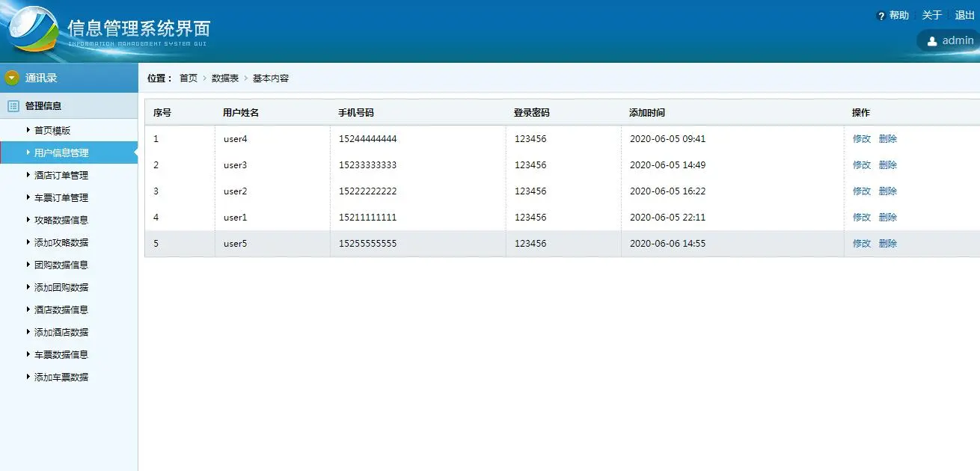Click timestamp 2020-06-05 22:11
980x471 pixels.
pyautogui.click(x=667, y=217)
